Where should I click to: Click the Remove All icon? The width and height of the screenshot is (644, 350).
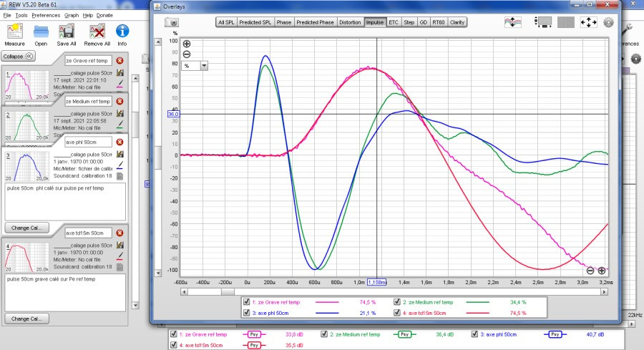click(96, 31)
